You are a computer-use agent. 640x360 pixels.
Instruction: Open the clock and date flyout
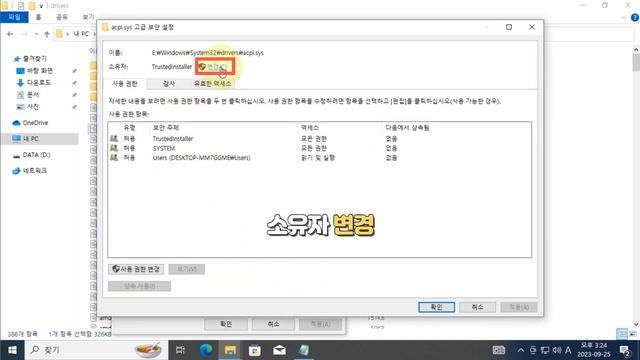pos(594,350)
